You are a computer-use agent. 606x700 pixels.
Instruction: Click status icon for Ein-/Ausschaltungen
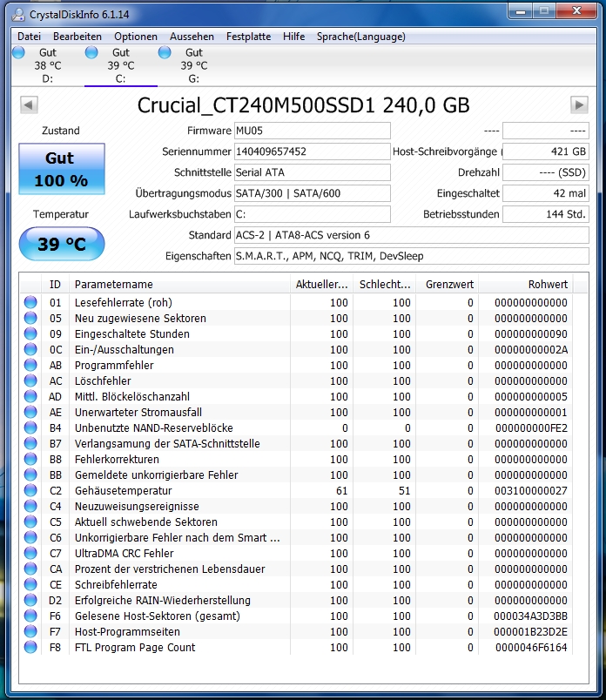coord(30,349)
